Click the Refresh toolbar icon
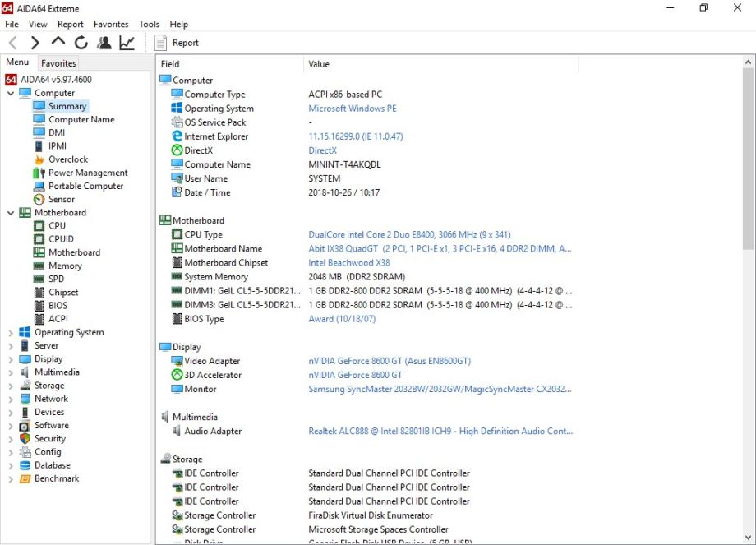The width and height of the screenshot is (756, 545). tap(81, 43)
